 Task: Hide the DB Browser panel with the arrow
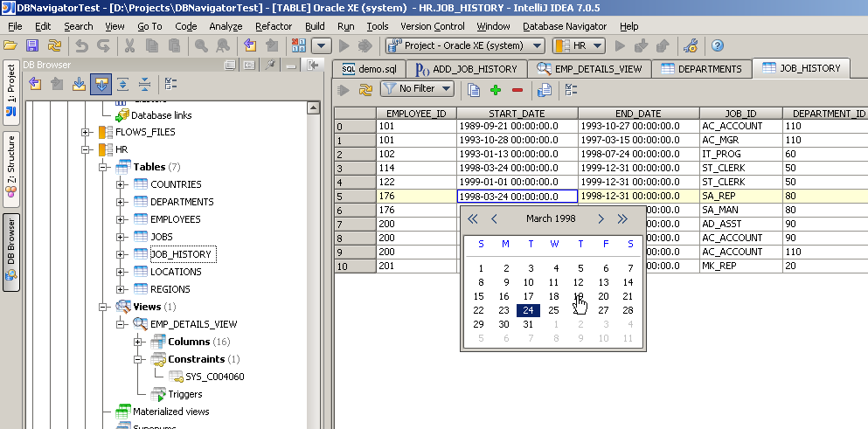313,65
